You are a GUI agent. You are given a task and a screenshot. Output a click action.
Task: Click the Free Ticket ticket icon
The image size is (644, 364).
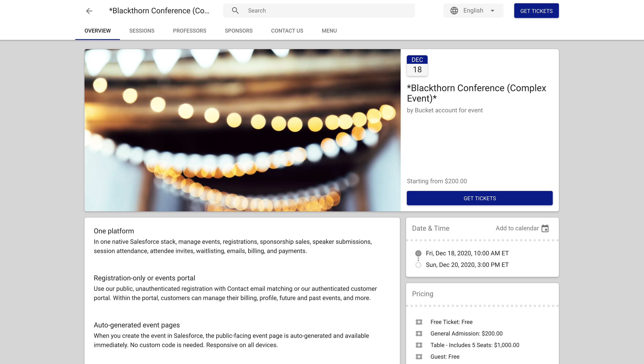pyautogui.click(x=419, y=322)
